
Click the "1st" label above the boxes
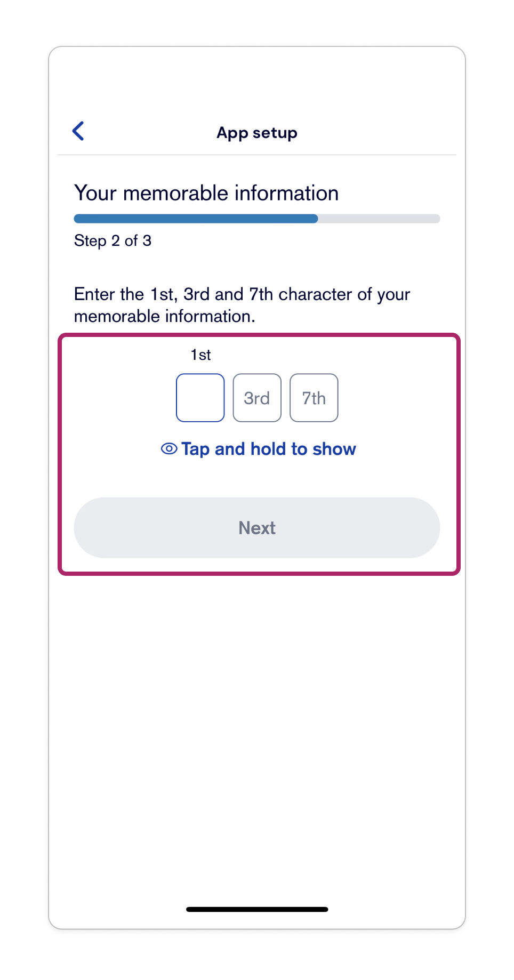click(x=200, y=355)
